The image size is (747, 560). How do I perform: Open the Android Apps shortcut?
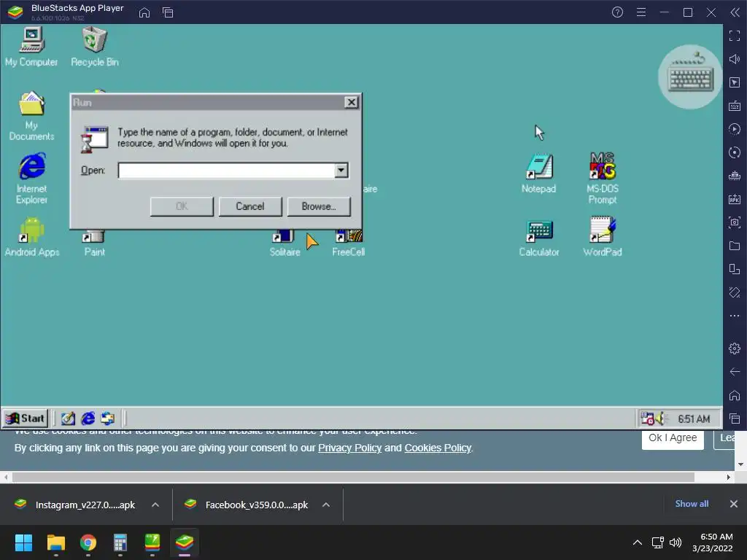pos(32,237)
